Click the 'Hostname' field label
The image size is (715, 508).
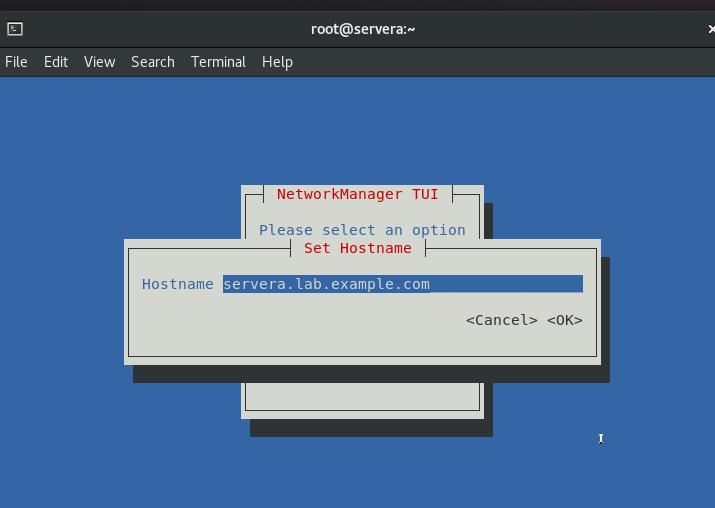pos(178,284)
